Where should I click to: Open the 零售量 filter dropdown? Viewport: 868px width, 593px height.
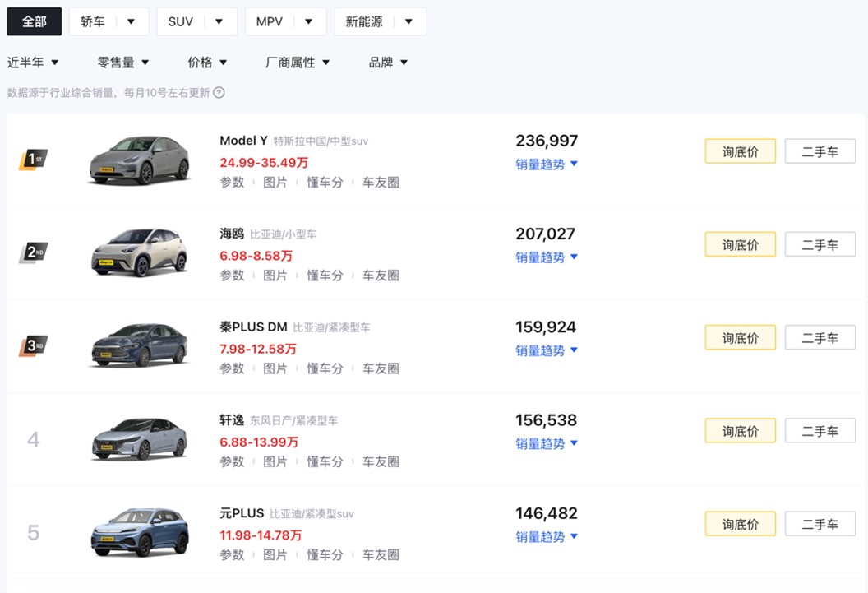pyautogui.click(x=123, y=63)
